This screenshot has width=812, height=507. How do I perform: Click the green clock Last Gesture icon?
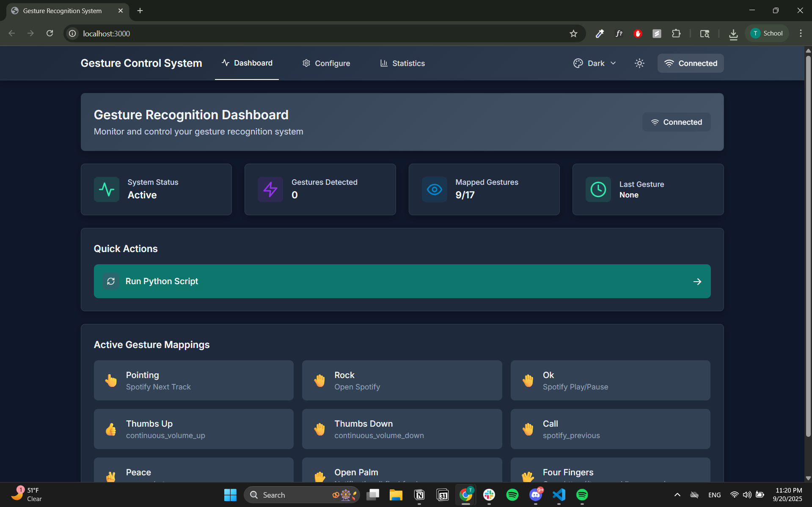tap(598, 189)
